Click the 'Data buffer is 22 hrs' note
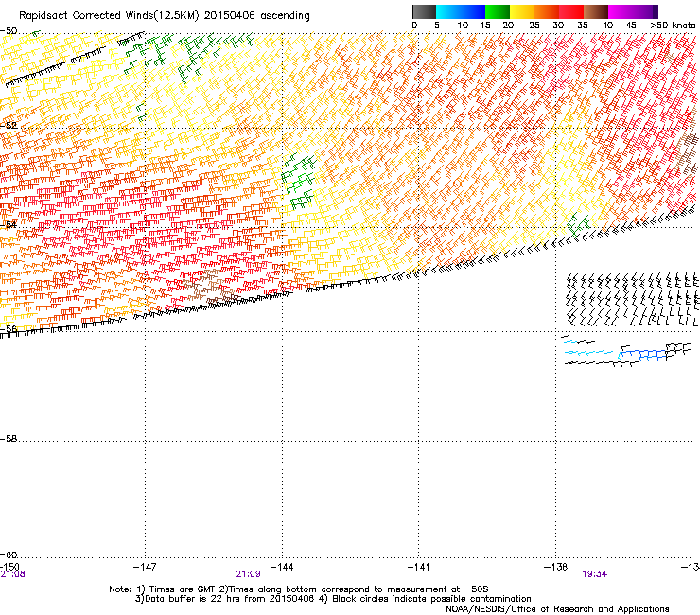Screen dimensions: 700x615 (333, 599)
